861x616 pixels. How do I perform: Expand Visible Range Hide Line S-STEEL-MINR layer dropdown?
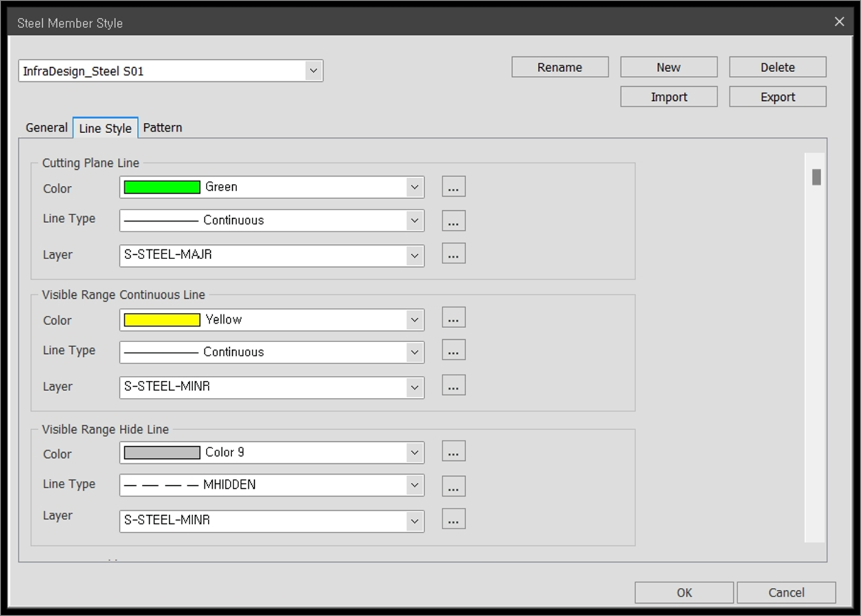click(x=415, y=521)
